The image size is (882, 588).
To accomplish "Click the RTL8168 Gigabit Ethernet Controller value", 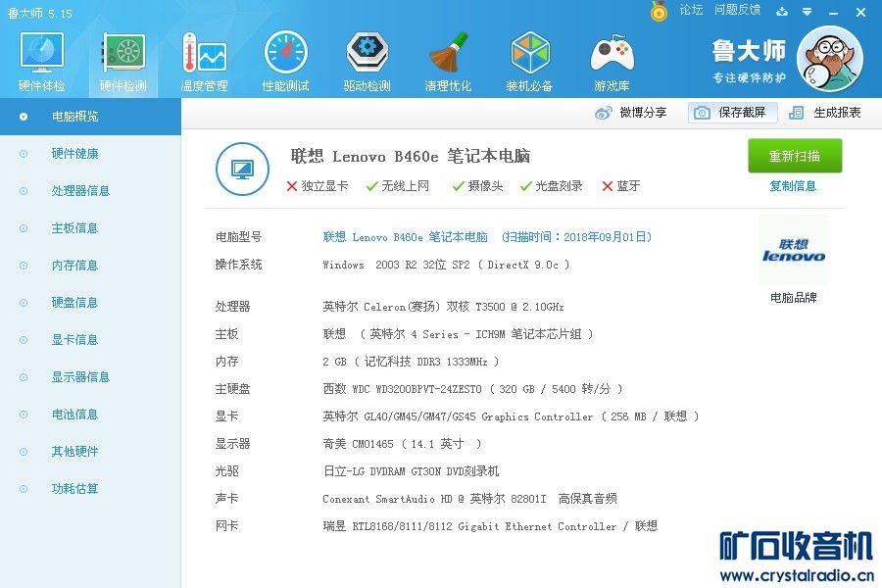I will (x=490, y=526).
